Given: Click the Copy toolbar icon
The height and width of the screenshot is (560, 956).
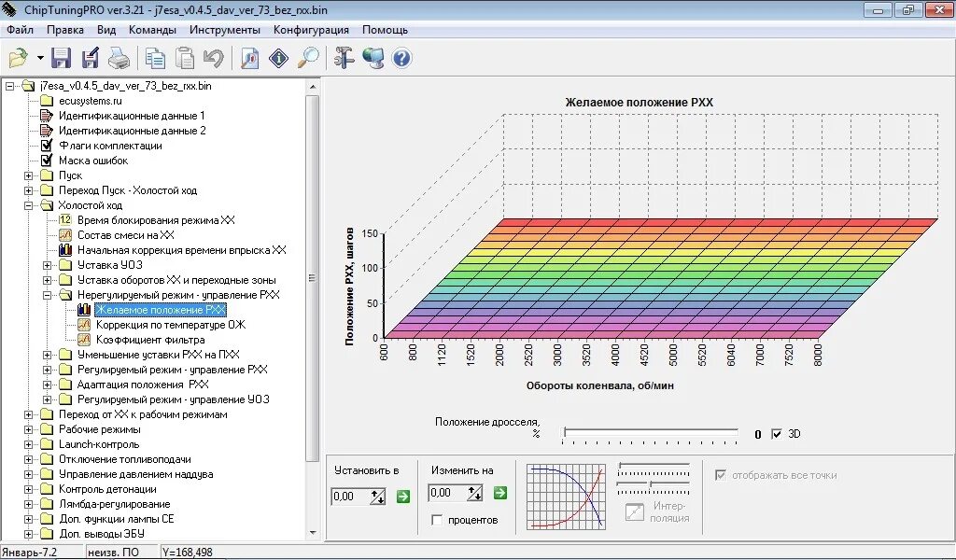Looking at the screenshot, I should pyautogui.click(x=156, y=59).
